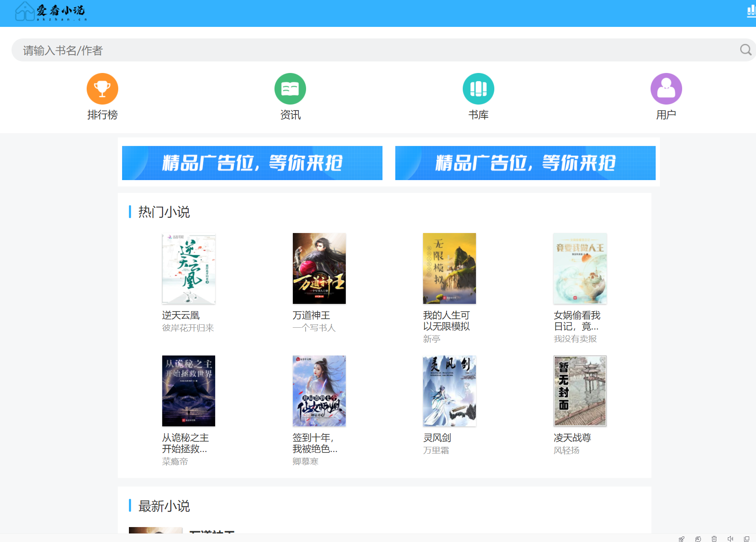Open the bar-chart ranking icon in the header
This screenshot has height=542, width=756.
pos(750,12)
